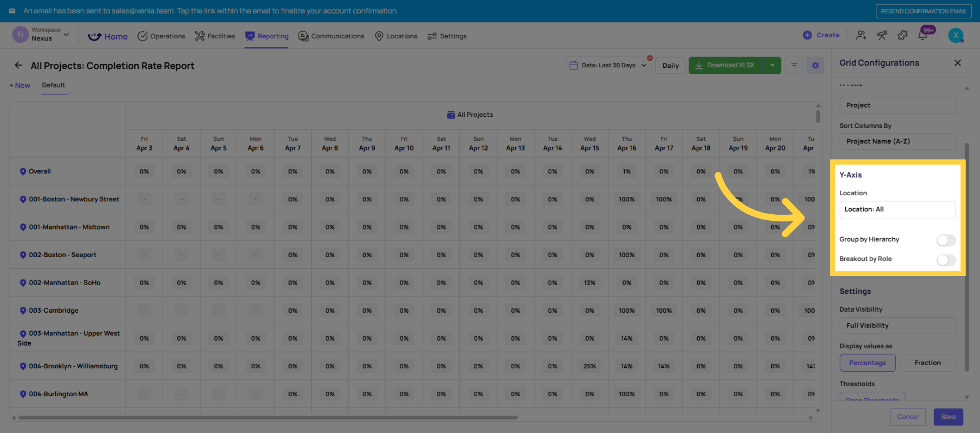Click the Wed Apr 15 column header

coord(590,143)
